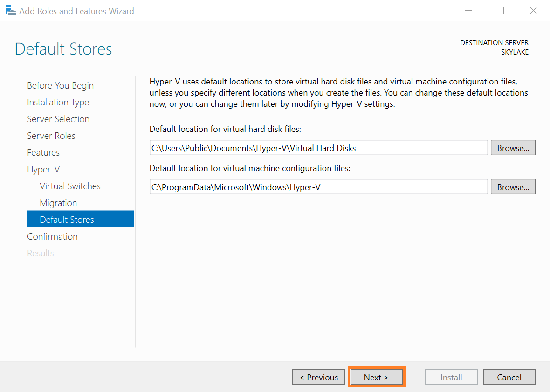Proceed with the Next button
550x392 pixels.
376,377
